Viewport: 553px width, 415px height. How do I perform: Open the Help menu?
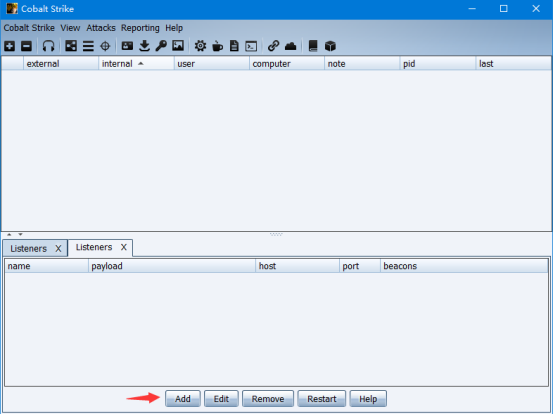(x=174, y=28)
